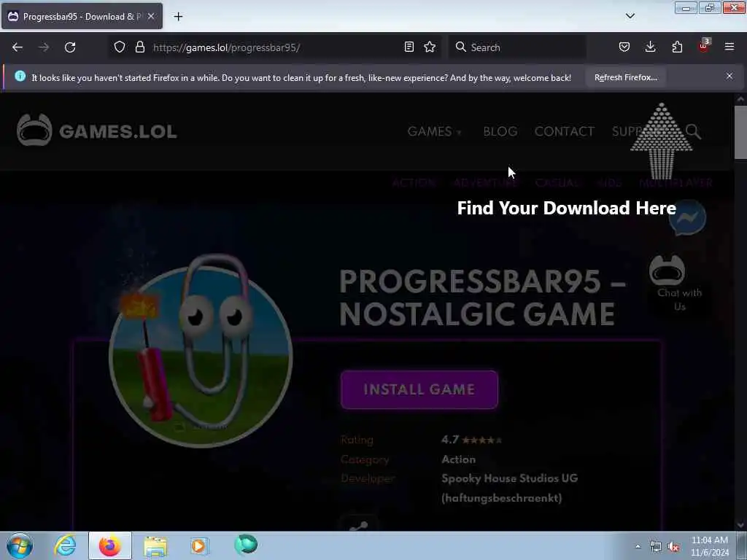
Task: Open Save to Pocket
Action: pos(624,47)
